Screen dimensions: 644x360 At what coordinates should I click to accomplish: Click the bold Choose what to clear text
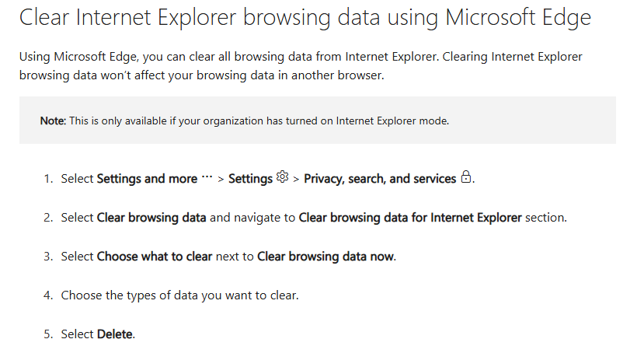coord(155,257)
